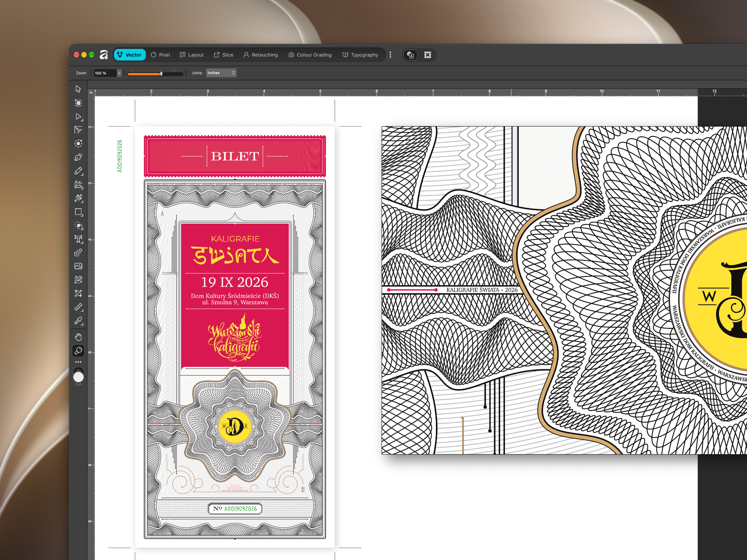Open the studio tabs overflow menu
The width and height of the screenshot is (747, 560).
pos(390,55)
